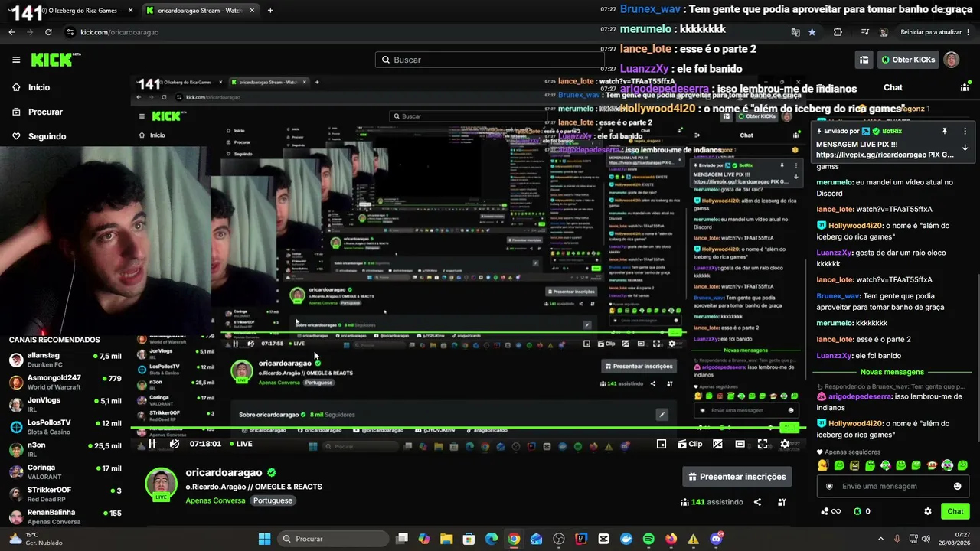Bookmark this page with the star

(x=812, y=32)
